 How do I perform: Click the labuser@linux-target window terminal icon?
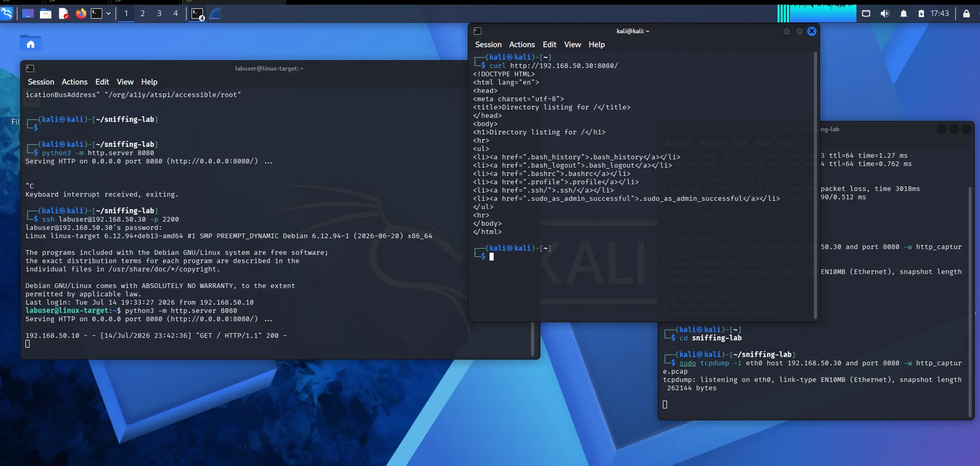[30, 68]
